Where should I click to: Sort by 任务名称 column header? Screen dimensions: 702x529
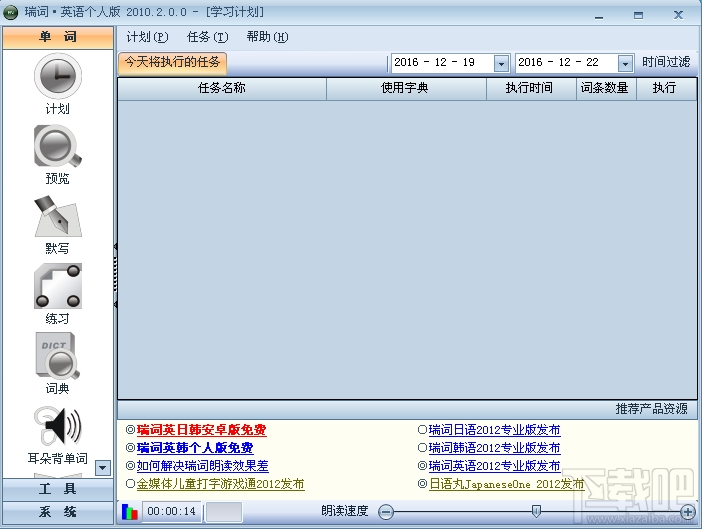222,88
